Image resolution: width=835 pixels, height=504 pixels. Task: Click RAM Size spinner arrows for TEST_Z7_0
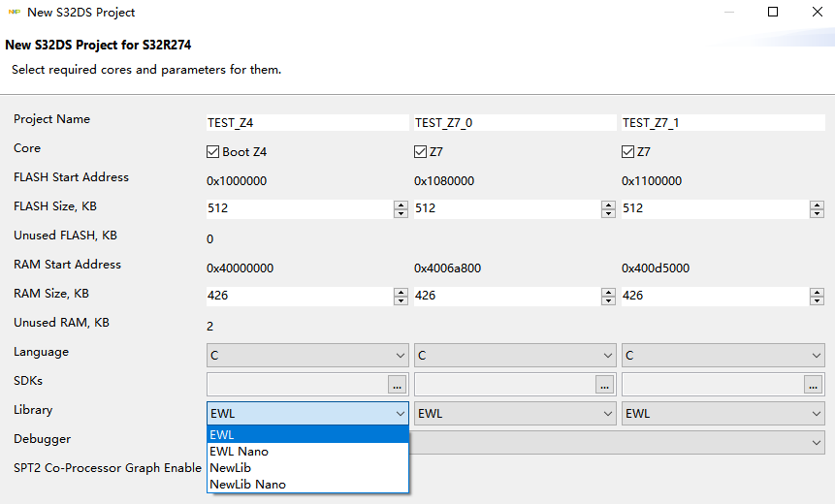(608, 296)
